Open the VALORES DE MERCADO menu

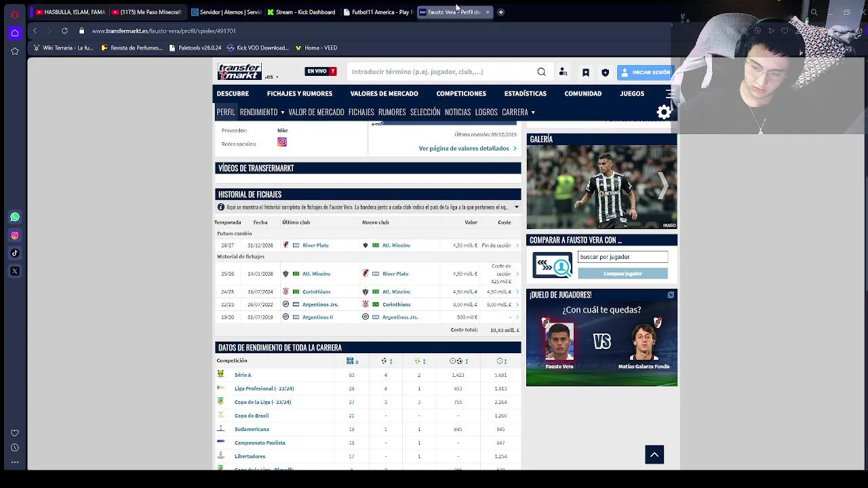384,94
